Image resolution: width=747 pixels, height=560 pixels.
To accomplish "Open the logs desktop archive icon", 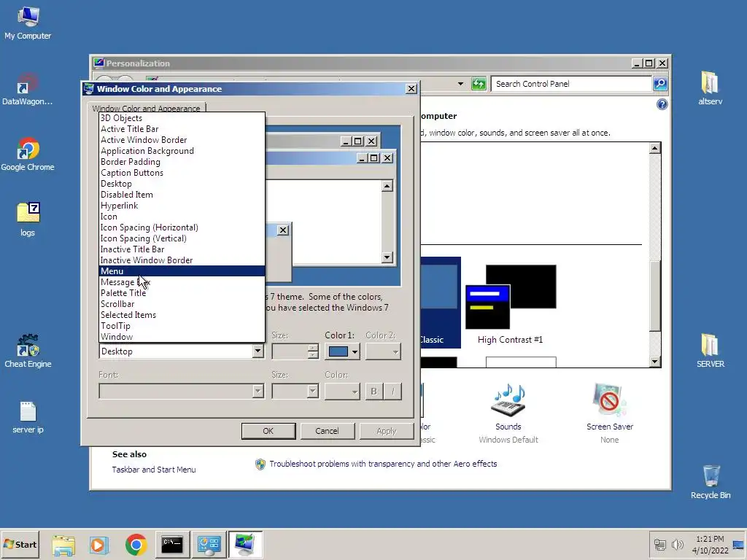I will pos(28,219).
